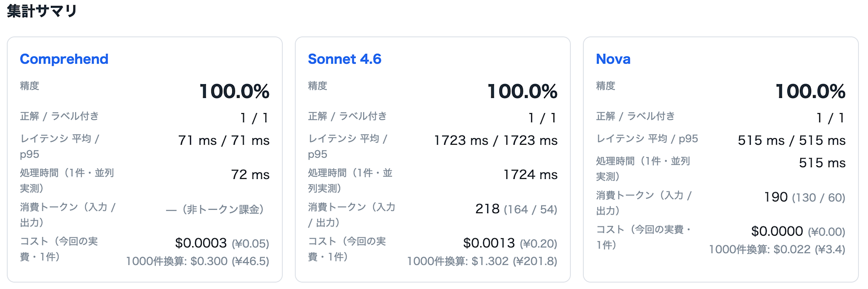Click Nova latency 515 ms / 515 ms
The image size is (868, 289).
(x=792, y=140)
